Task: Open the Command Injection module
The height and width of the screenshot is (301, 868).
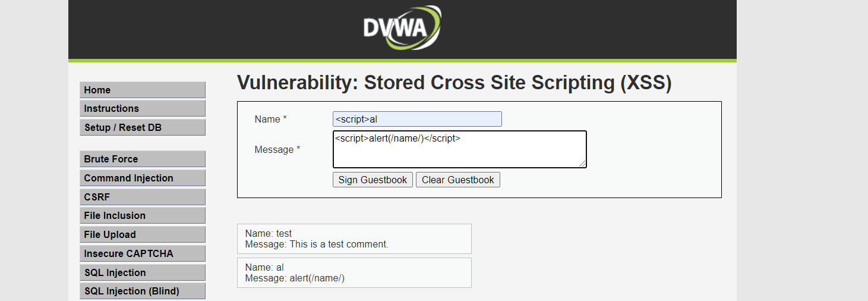Action: coord(143,178)
